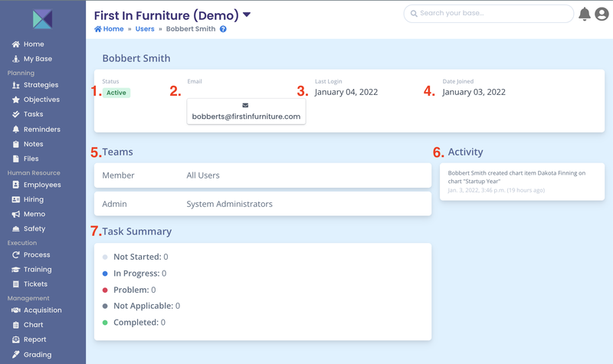Click the Objectives star icon
The width and height of the screenshot is (613, 364).
click(15, 100)
